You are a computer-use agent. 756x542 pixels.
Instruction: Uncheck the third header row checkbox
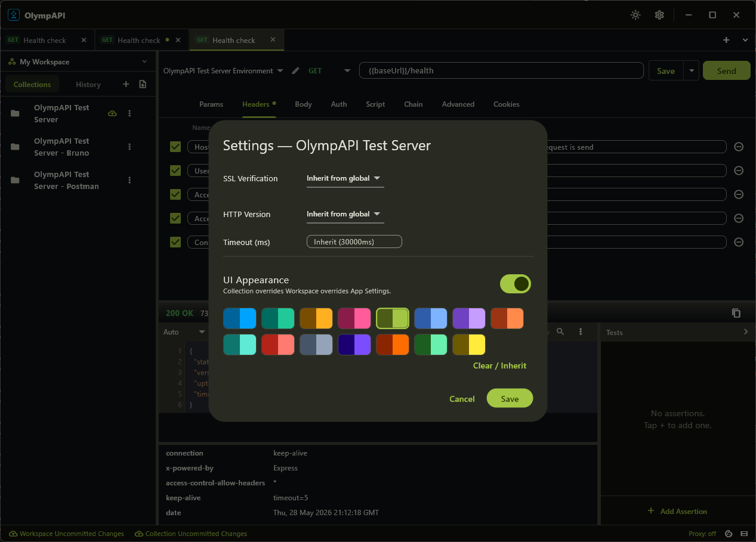[175, 194]
